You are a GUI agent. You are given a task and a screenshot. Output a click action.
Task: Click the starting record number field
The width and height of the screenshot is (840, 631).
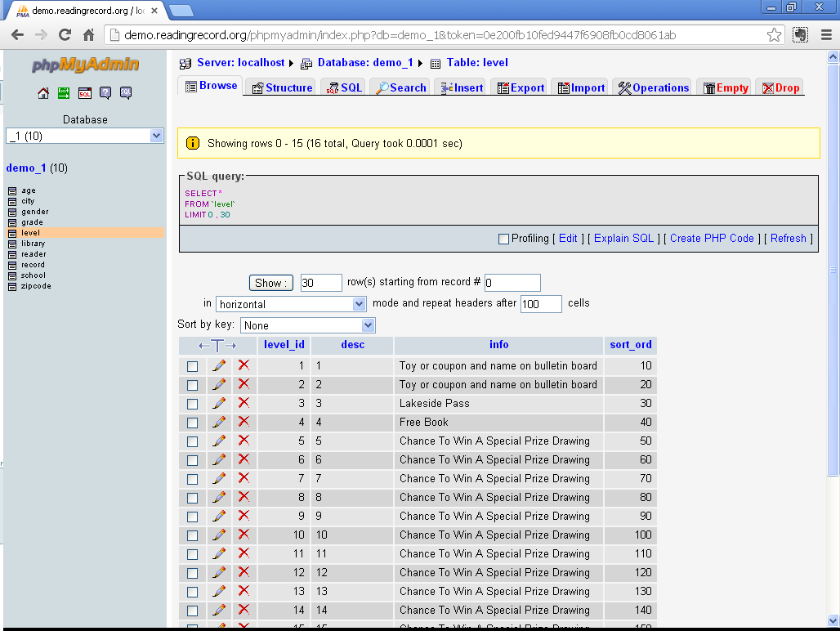click(x=512, y=283)
